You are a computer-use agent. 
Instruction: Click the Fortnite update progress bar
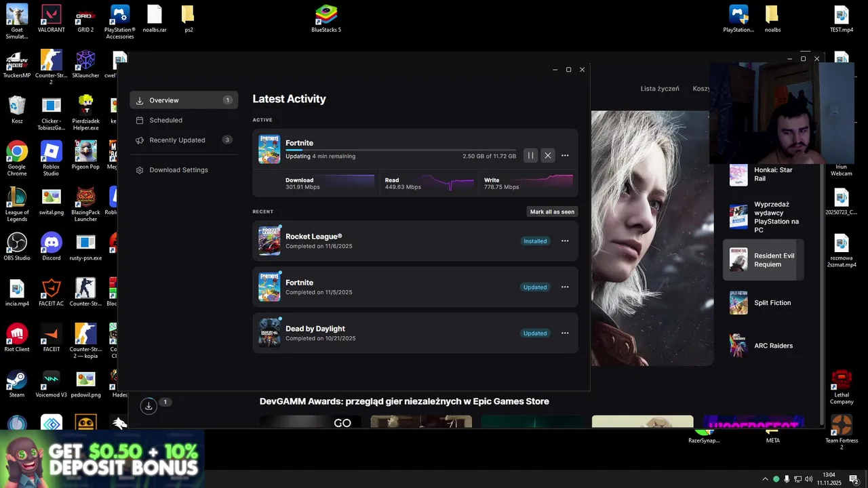coord(400,150)
